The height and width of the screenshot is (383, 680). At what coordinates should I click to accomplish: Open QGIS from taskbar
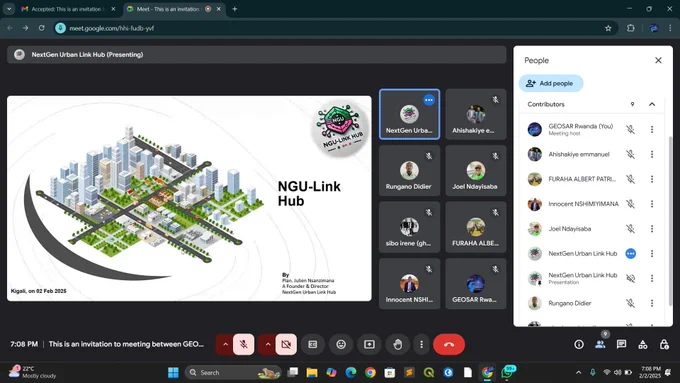point(429,373)
